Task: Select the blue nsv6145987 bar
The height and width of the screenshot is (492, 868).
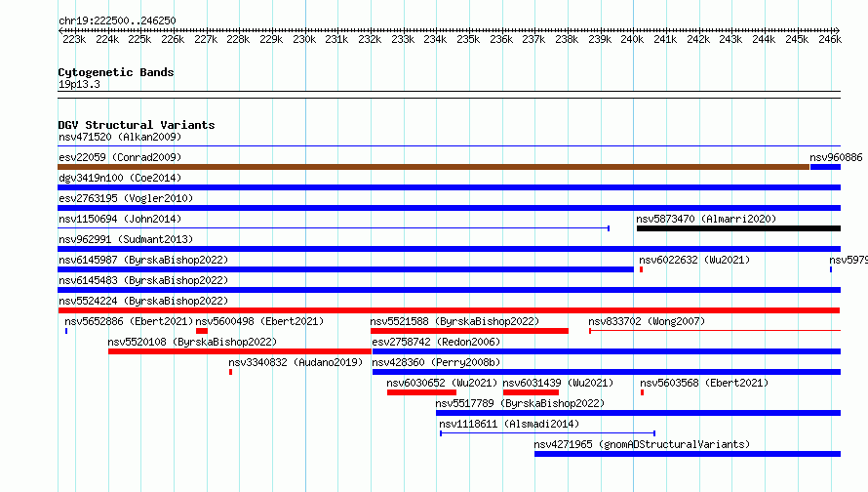Action: pos(346,269)
